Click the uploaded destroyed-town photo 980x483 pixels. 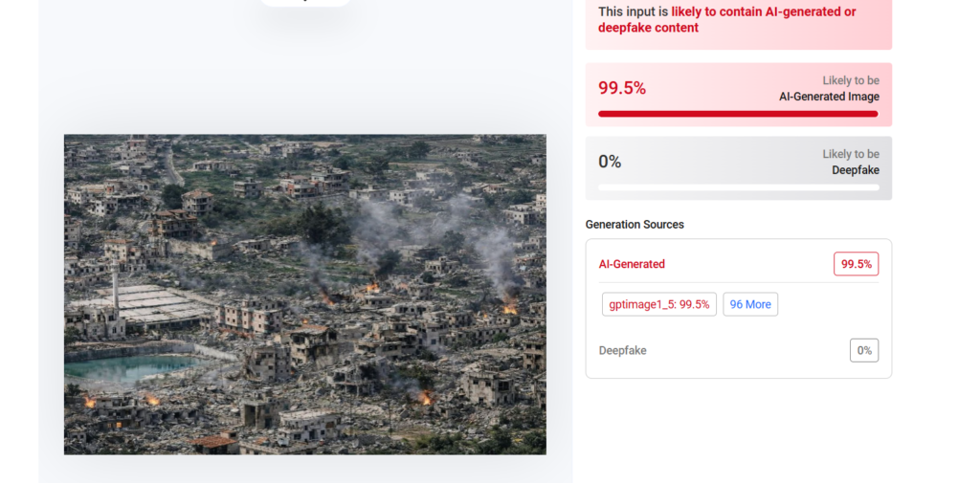coord(304,294)
